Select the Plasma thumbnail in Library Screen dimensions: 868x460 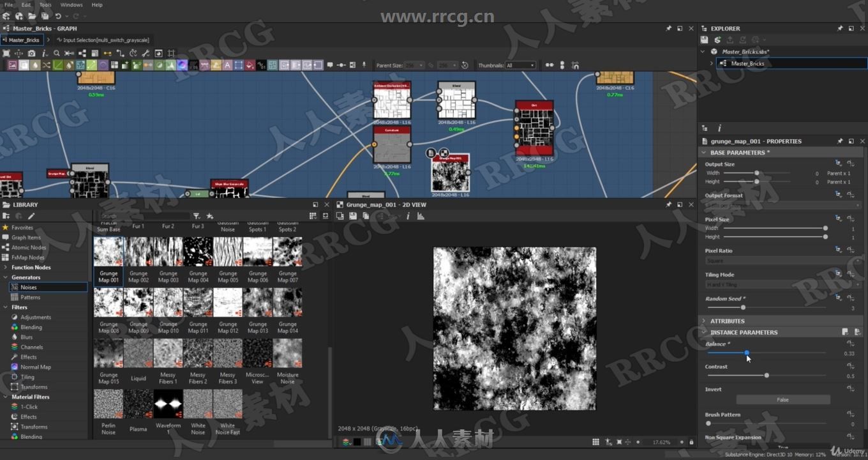click(x=138, y=404)
